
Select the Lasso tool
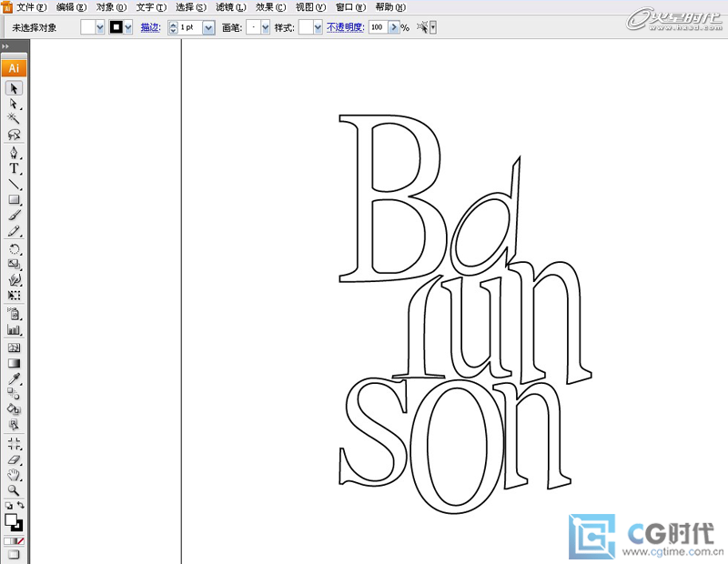pos(14,134)
